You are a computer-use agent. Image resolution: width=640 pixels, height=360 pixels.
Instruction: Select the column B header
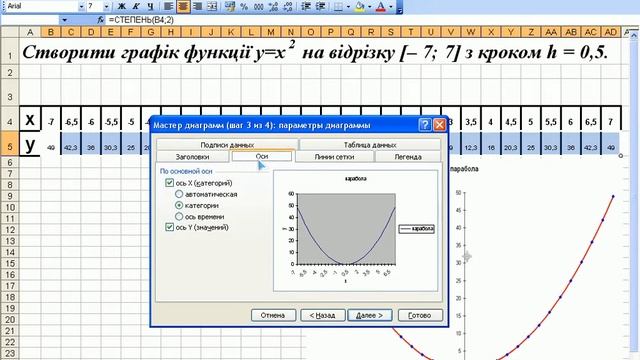coord(51,32)
